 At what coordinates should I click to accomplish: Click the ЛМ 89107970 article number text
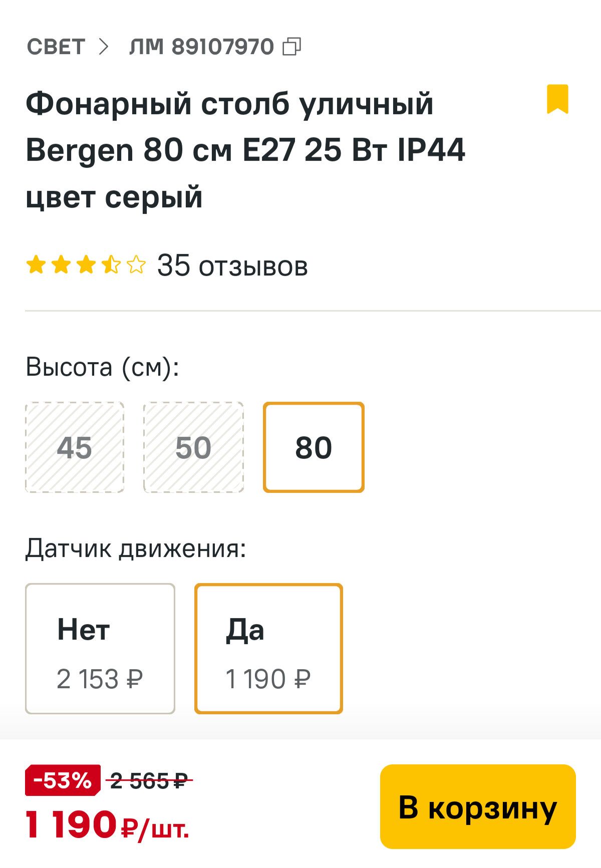point(201,47)
